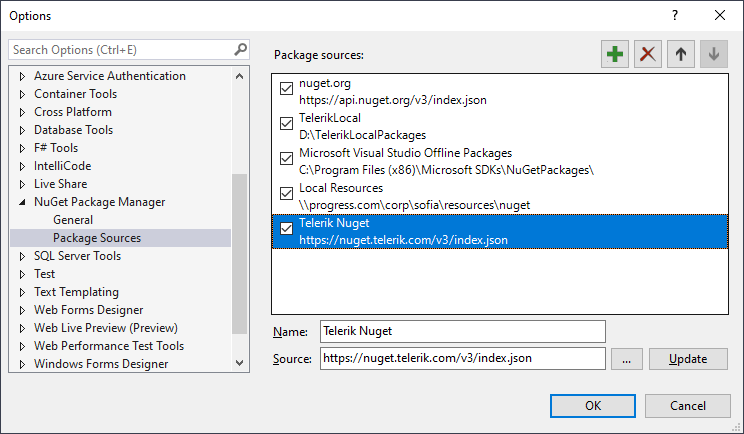This screenshot has width=744, height=434.
Task: Select the highlighted Telerik Nuget source name
Action: 334,223
